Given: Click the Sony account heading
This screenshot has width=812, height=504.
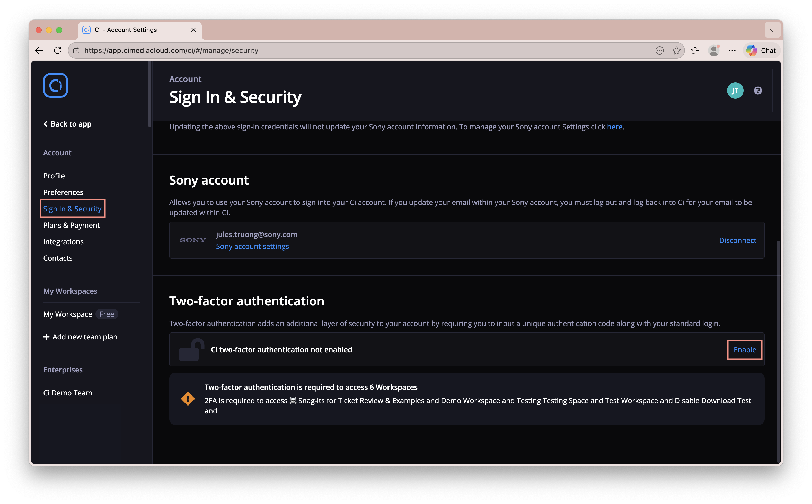Looking at the screenshot, I should click(209, 180).
